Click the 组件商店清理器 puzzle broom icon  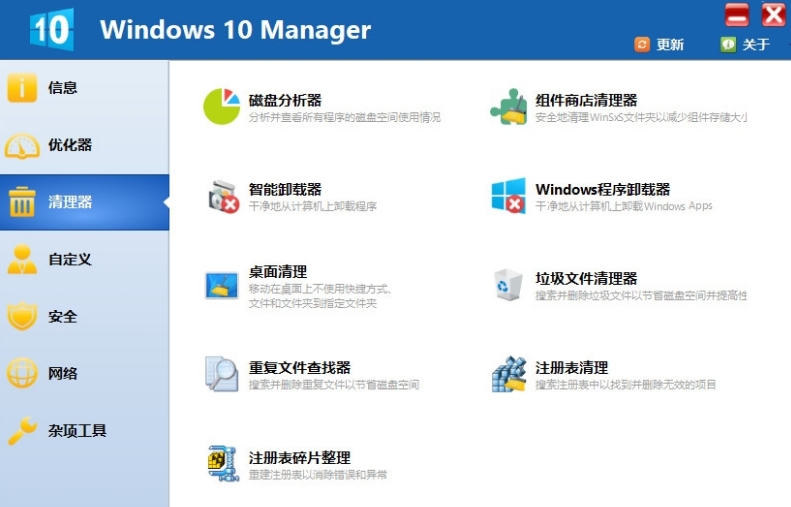point(508,106)
